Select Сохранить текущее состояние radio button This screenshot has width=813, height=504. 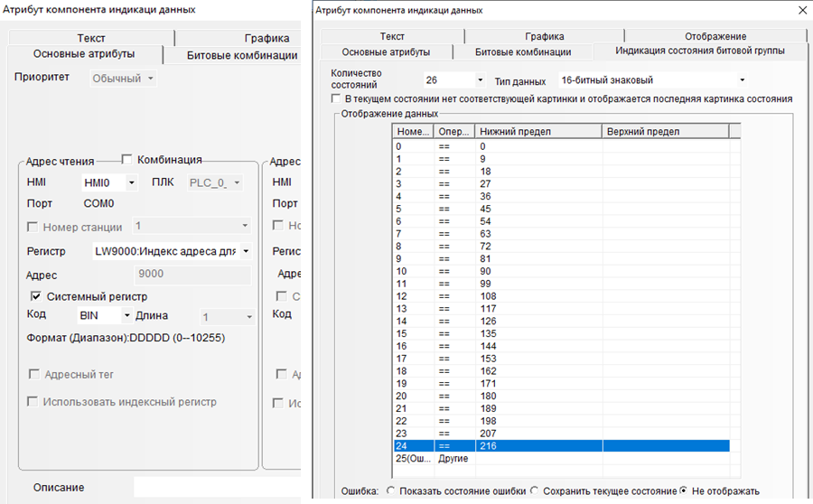pos(534,490)
